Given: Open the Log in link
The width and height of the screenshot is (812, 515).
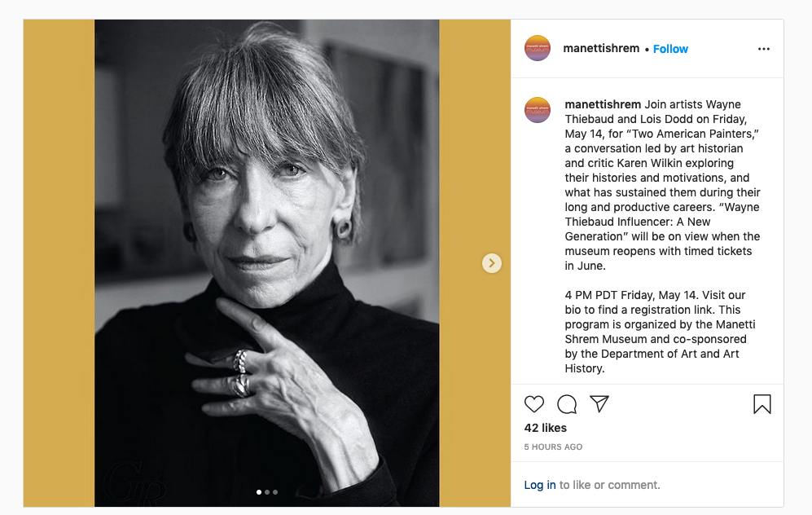Looking at the screenshot, I should pos(540,484).
